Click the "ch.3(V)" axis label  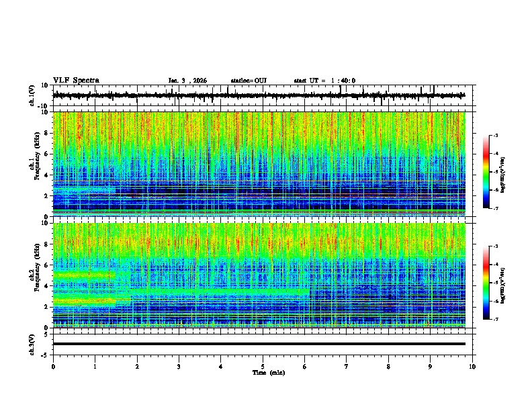pyautogui.click(x=32, y=345)
